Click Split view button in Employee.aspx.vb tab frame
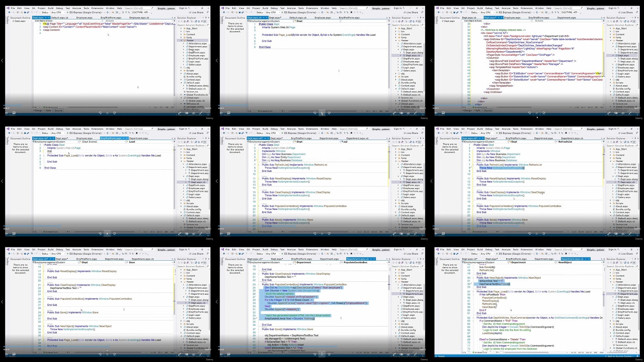This screenshot has width=644, height=362. pos(48,111)
